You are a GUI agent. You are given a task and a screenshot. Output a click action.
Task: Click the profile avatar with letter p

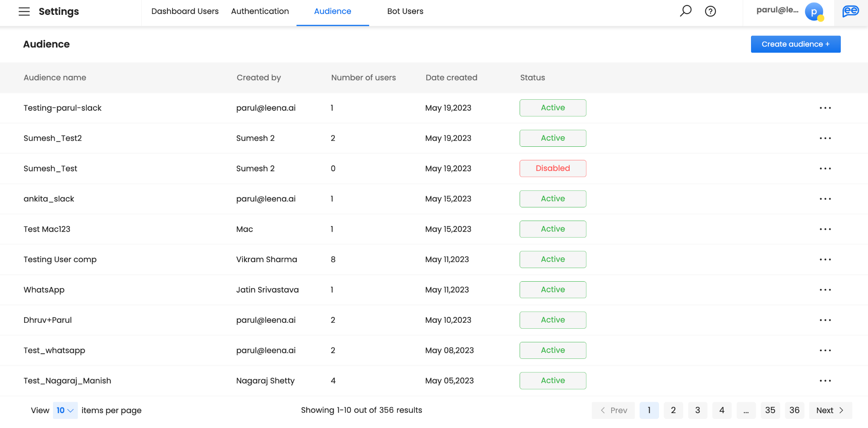pos(814,12)
